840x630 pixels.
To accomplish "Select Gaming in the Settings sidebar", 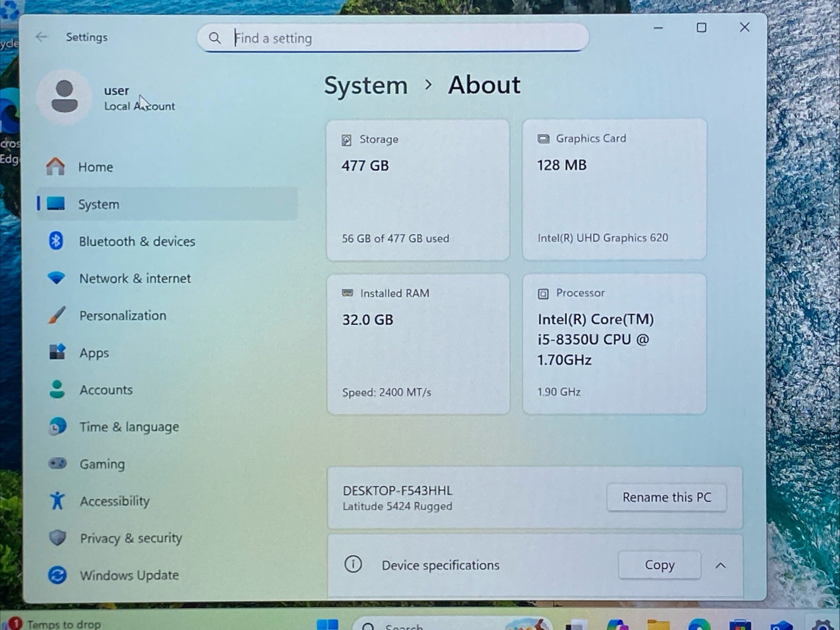I will coord(167,464).
